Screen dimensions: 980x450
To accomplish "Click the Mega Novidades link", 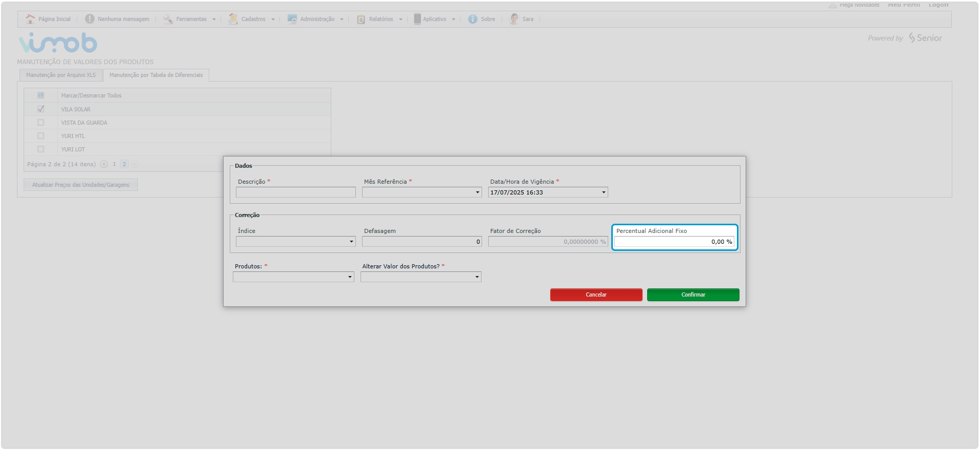I will (x=859, y=5).
